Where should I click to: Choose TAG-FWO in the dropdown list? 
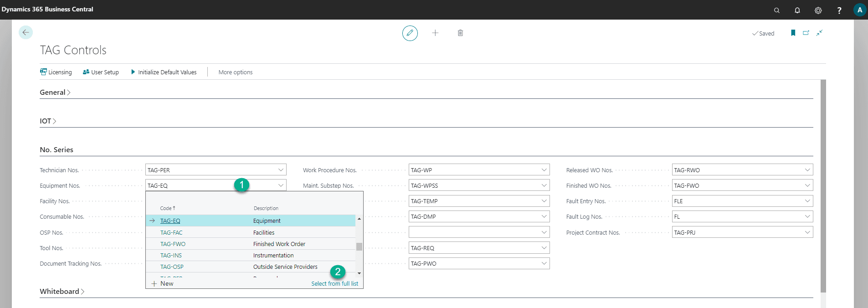(173, 244)
